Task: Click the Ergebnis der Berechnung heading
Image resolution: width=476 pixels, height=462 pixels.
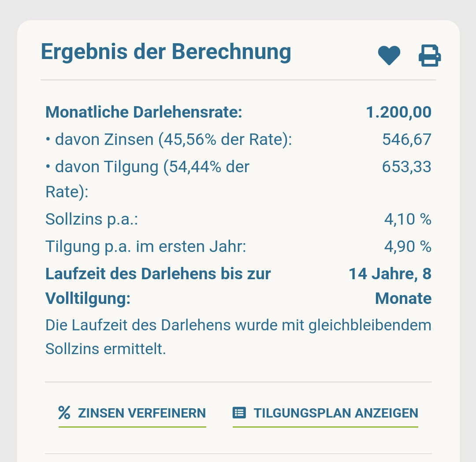Action: click(166, 52)
